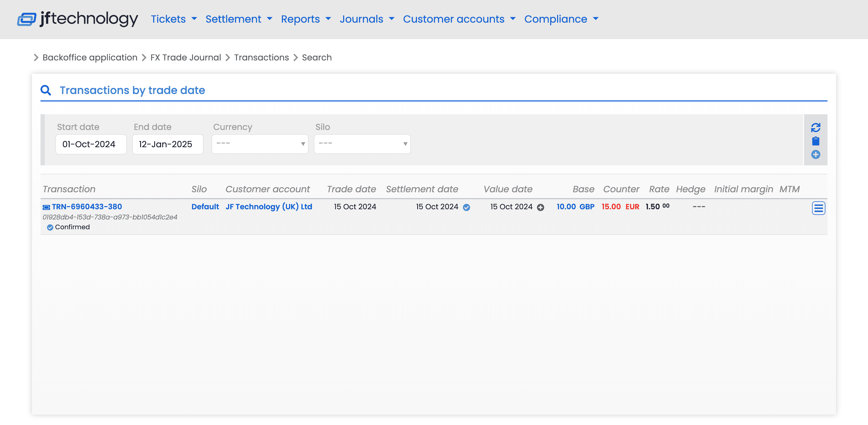868x425 pixels.
Task: Click the settlement date check badge
Action: 466,207
